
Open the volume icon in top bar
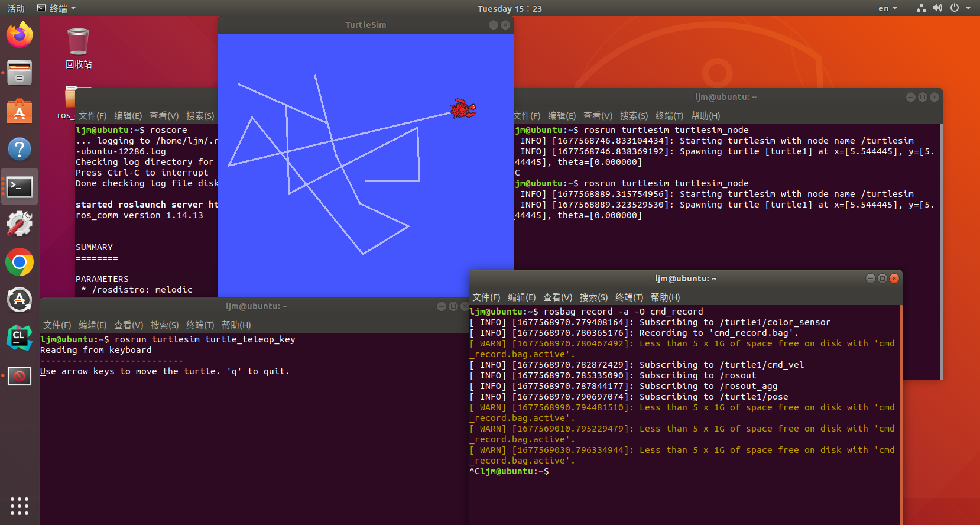coord(937,8)
